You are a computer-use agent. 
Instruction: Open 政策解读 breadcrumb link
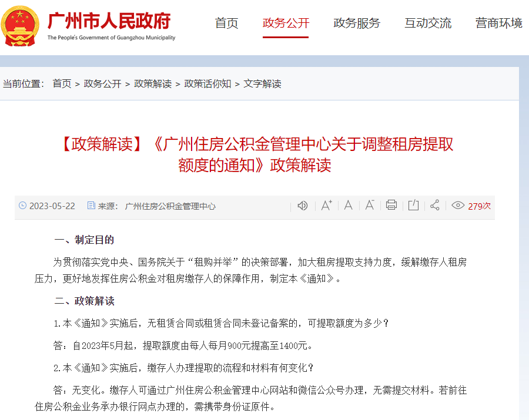coord(153,83)
